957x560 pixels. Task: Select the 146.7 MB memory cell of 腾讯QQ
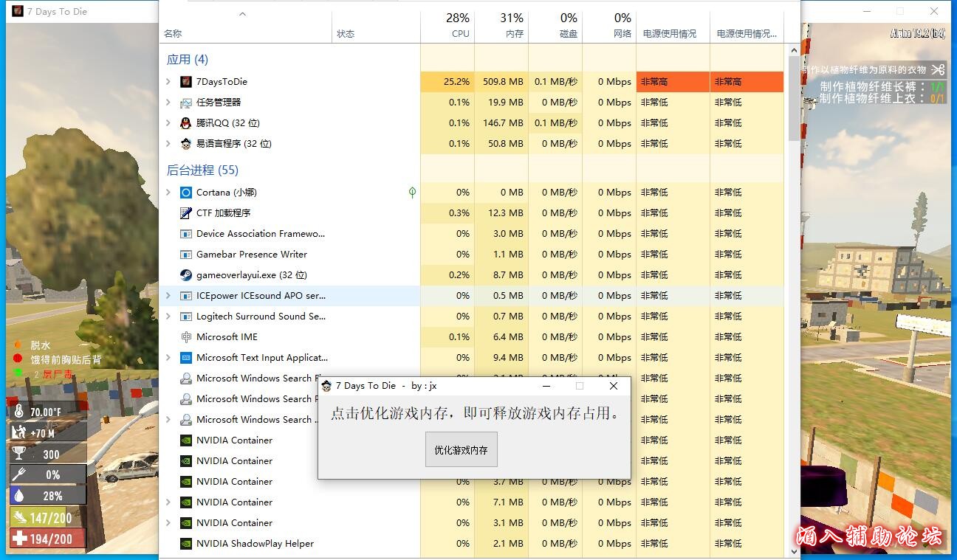pos(501,123)
